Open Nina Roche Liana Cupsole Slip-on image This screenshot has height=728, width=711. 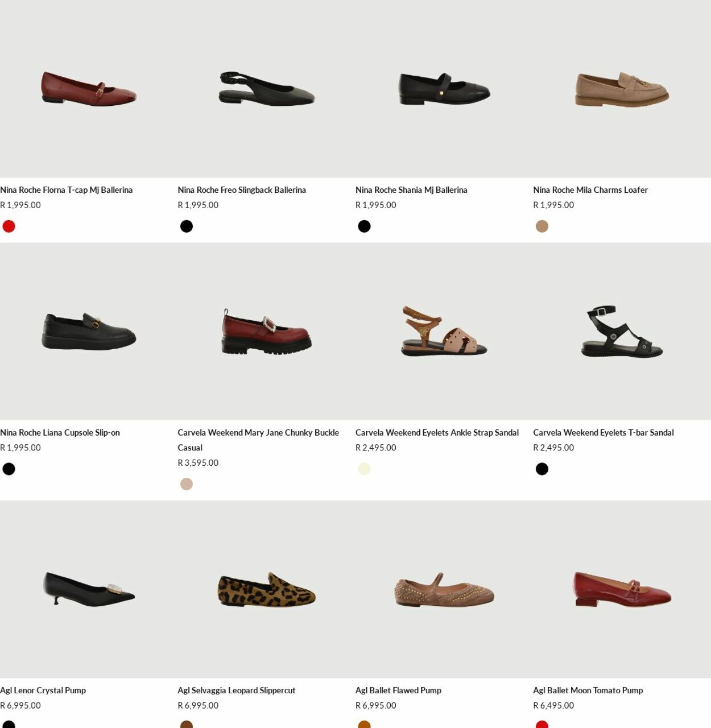point(89,332)
